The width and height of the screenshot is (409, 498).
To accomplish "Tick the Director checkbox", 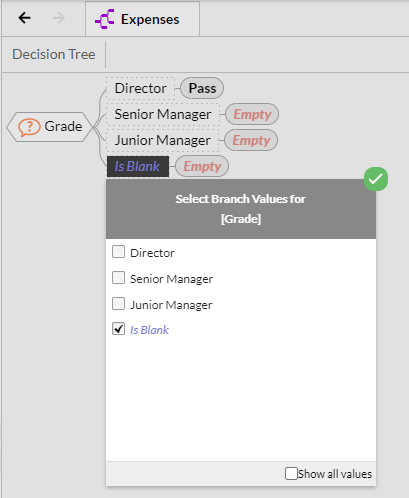I will tap(118, 252).
